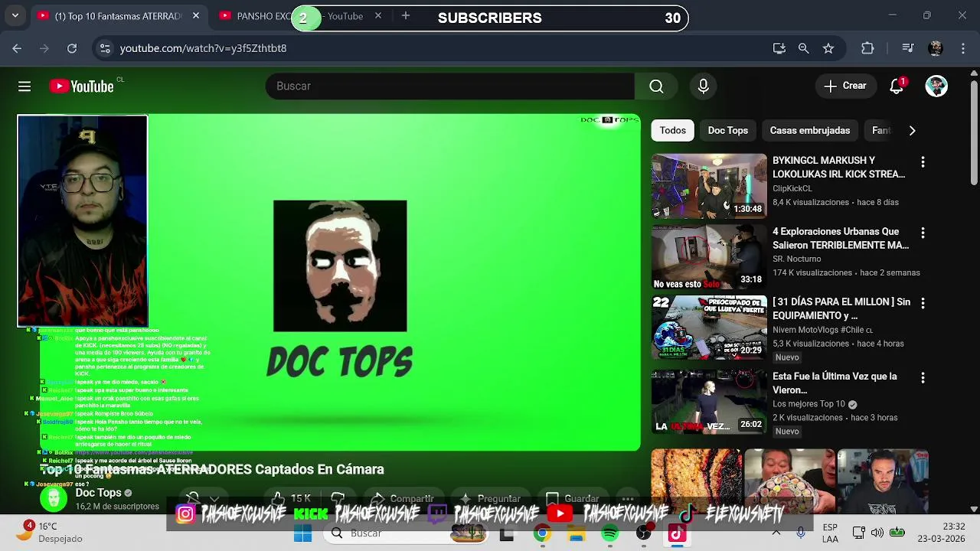This screenshot has width=980, height=551.
Task: Select the Todos filter chip
Action: click(x=673, y=130)
